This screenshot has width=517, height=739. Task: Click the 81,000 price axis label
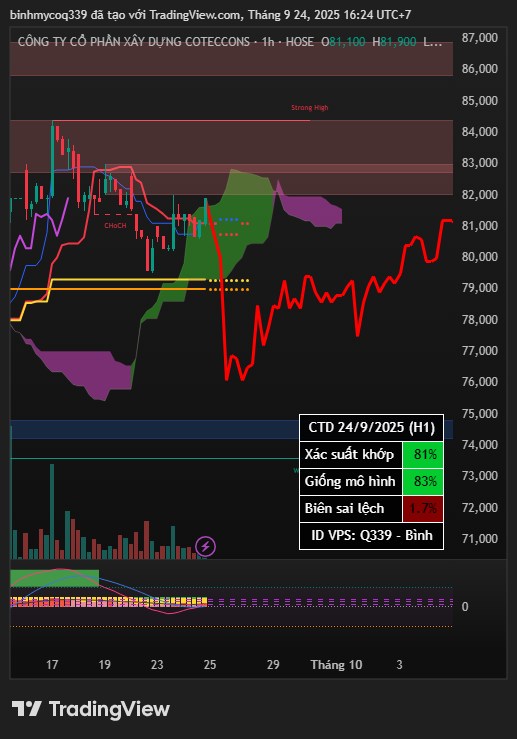[479, 225]
